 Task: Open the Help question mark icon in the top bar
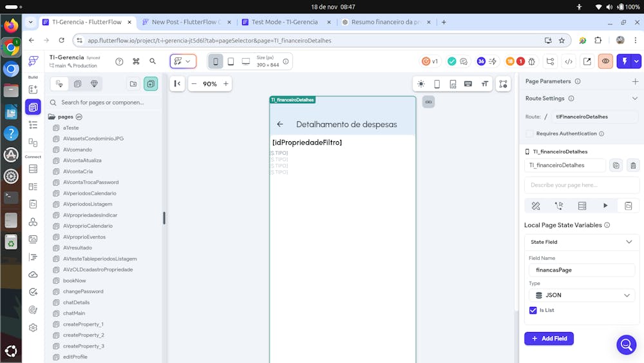point(119,62)
